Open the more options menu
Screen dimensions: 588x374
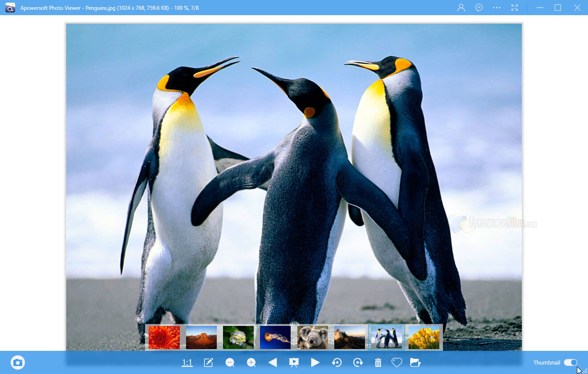click(x=496, y=8)
